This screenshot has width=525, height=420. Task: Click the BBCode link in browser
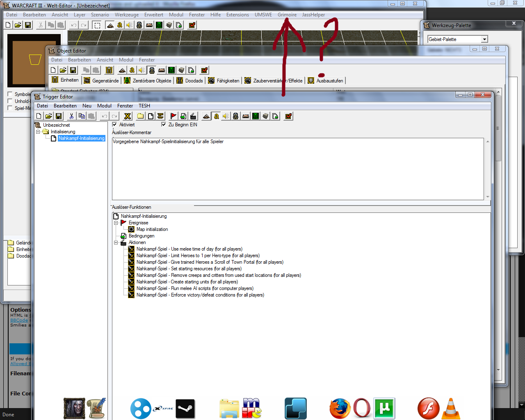[19, 320]
